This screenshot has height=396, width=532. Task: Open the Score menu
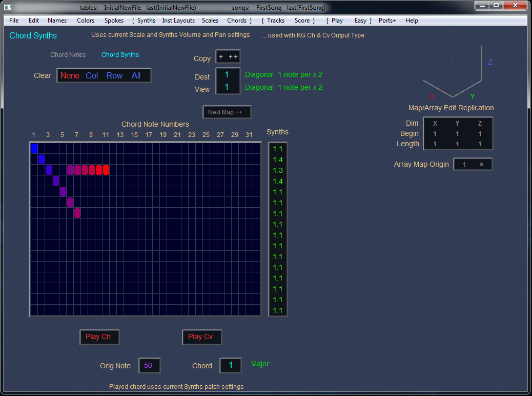(302, 21)
